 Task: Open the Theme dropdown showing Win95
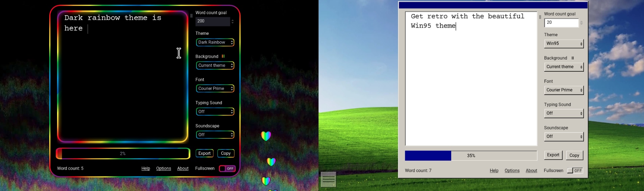(x=564, y=44)
